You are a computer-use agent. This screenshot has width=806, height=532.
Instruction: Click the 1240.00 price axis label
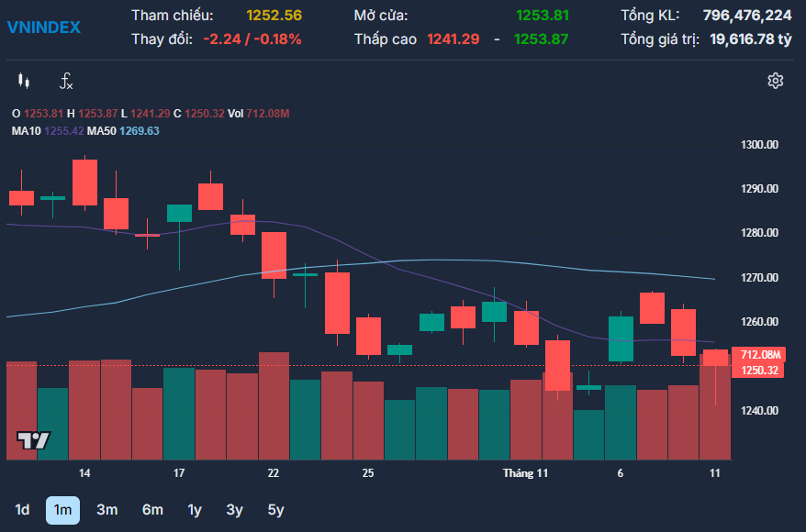click(x=759, y=411)
